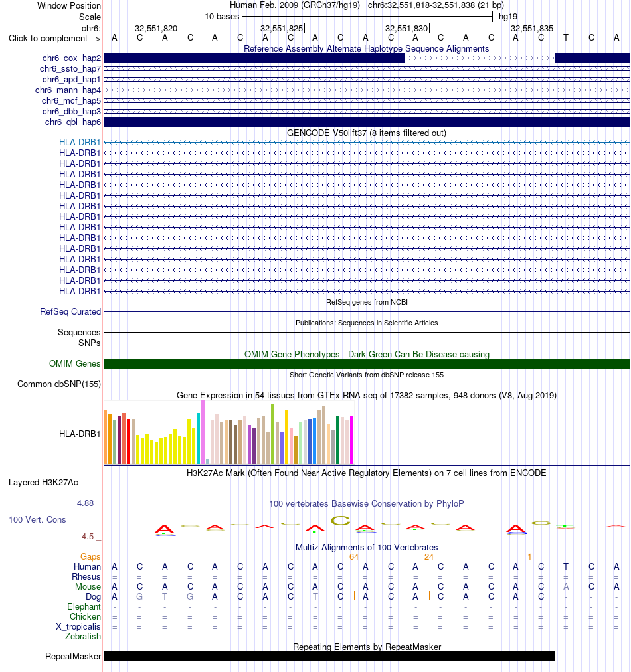Click the chr6_cox_hap2 haplotype label
This screenshot has width=631, height=672.
(x=72, y=58)
